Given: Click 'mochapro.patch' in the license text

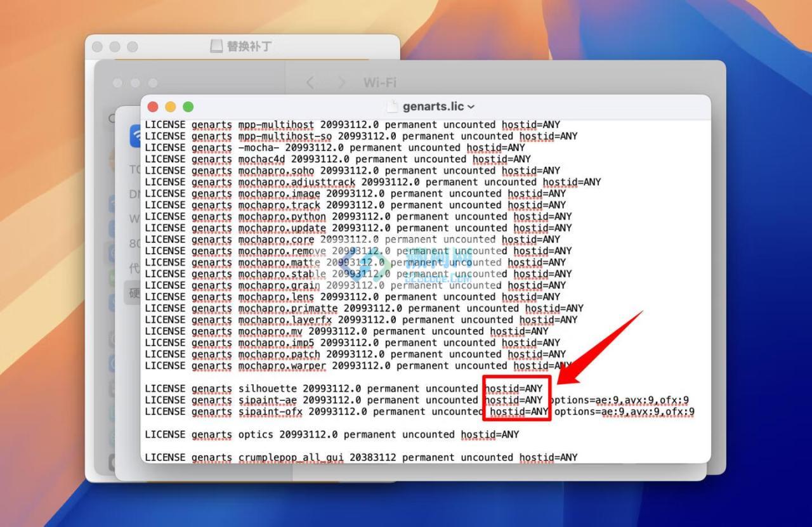Looking at the screenshot, I should [279, 354].
